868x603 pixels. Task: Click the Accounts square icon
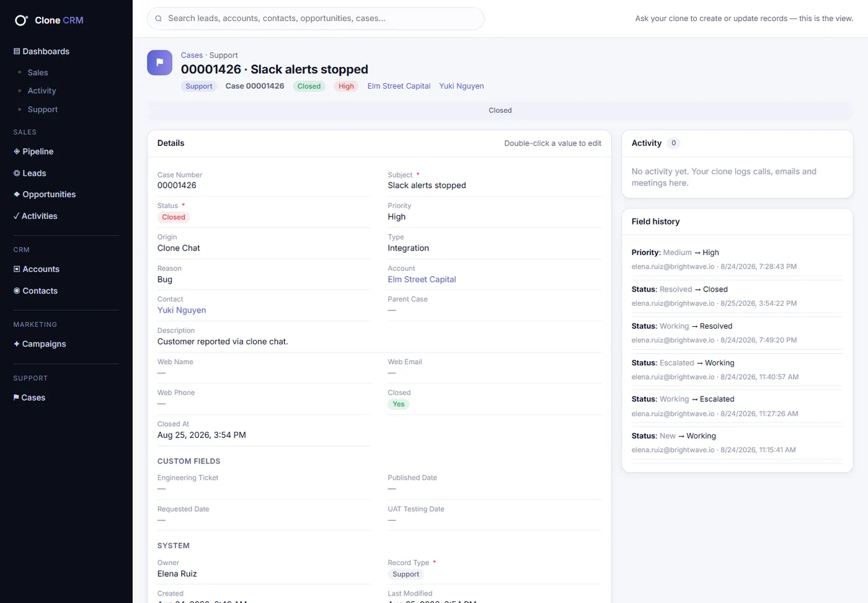pos(17,269)
